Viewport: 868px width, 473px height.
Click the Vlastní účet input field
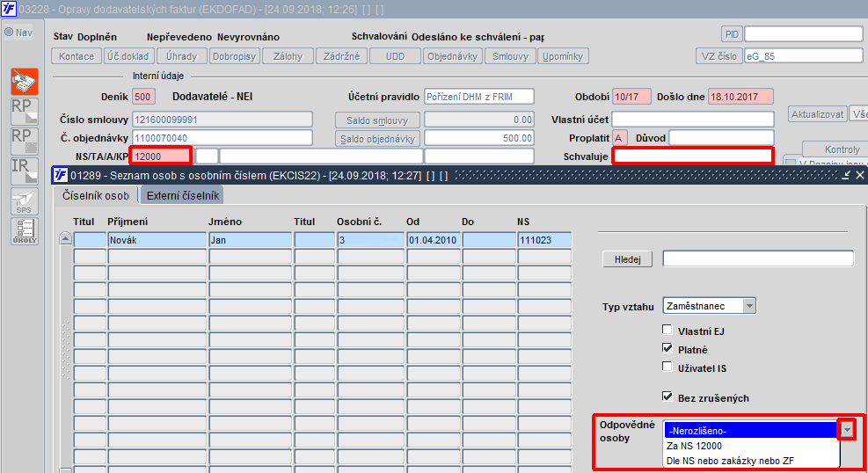click(692, 119)
